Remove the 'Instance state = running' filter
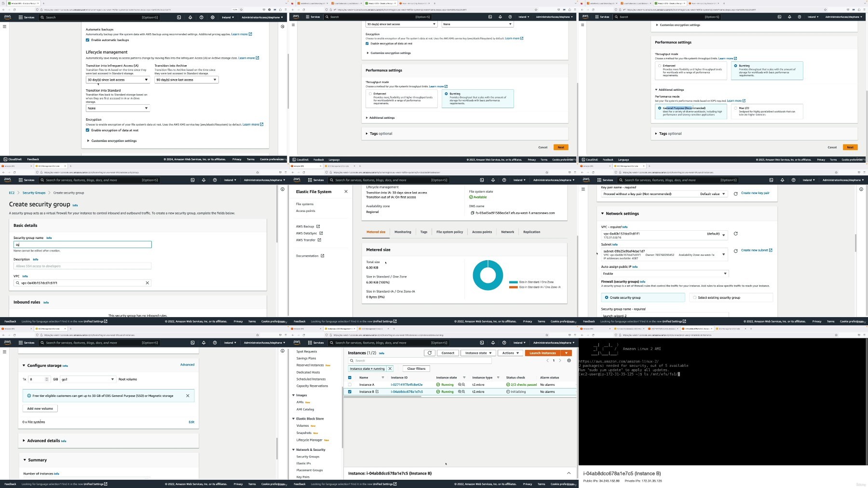This screenshot has height=488, width=868. (x=390, y=369)
